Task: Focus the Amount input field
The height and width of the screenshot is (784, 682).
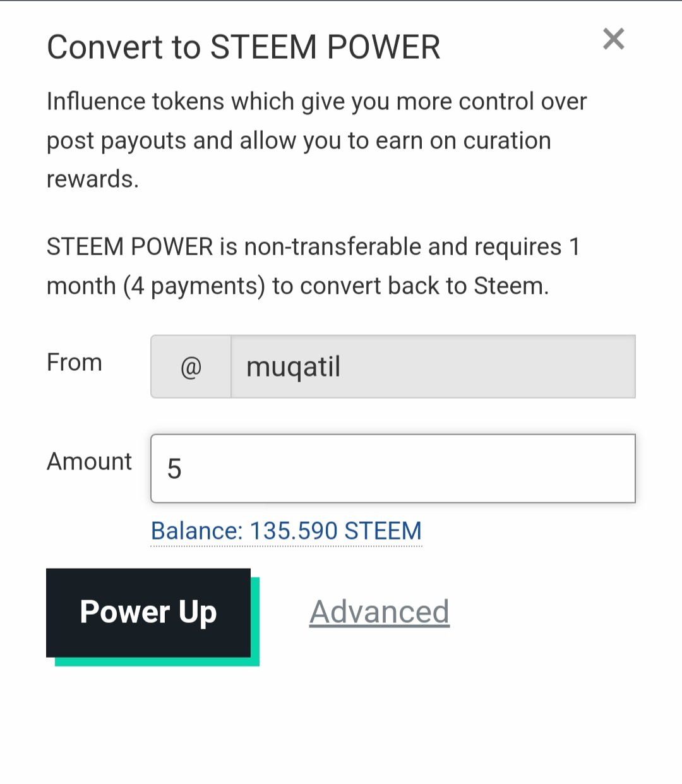Action: [x=392, y=468]
